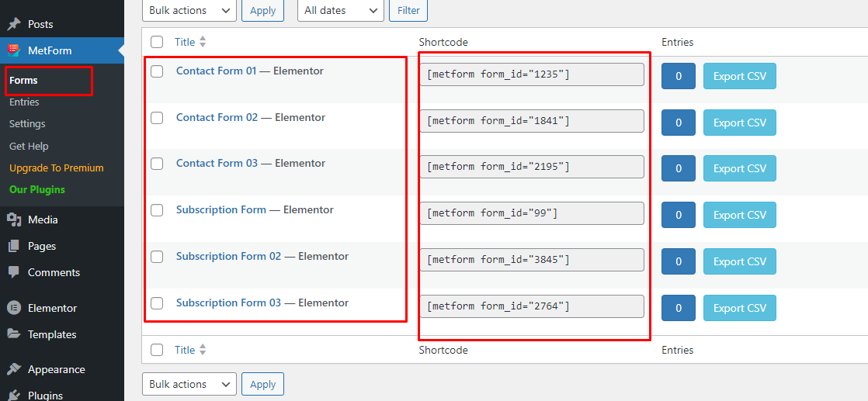Image resolution: width=868 pixels, height=401 pixels.
Task: Tick the select-all checkbox in the top header
Action: tap(157, 42)
